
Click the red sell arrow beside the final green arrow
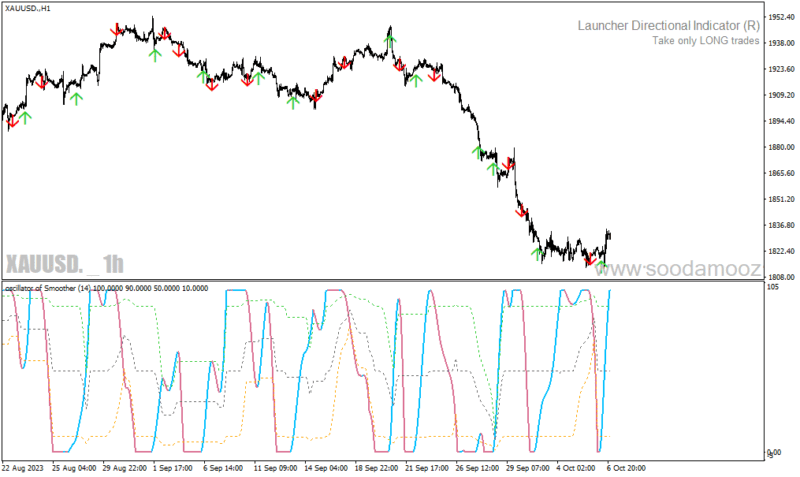point(590,259)
